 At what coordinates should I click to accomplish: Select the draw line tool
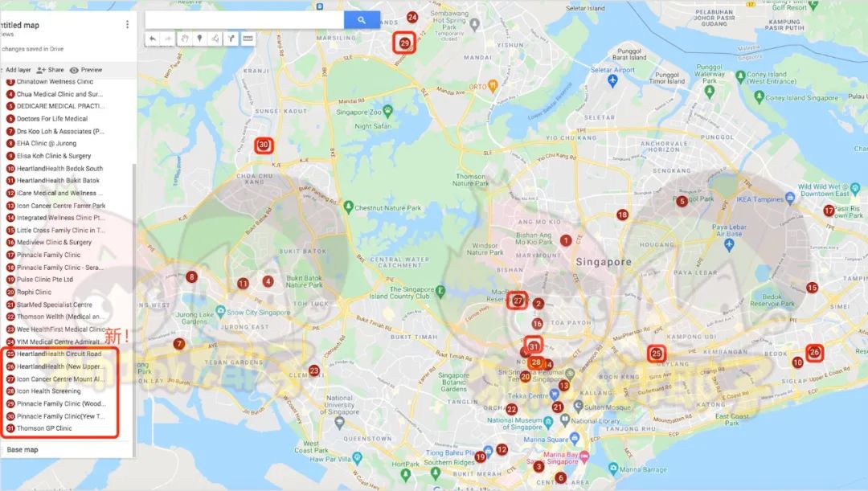pyautogui.click(x=215, y=39)
